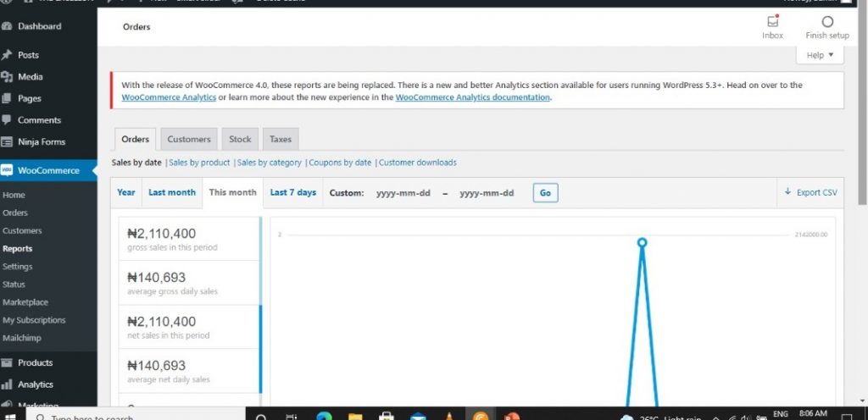
Task: Expand the Help dropdown
Action: (820, 55)
